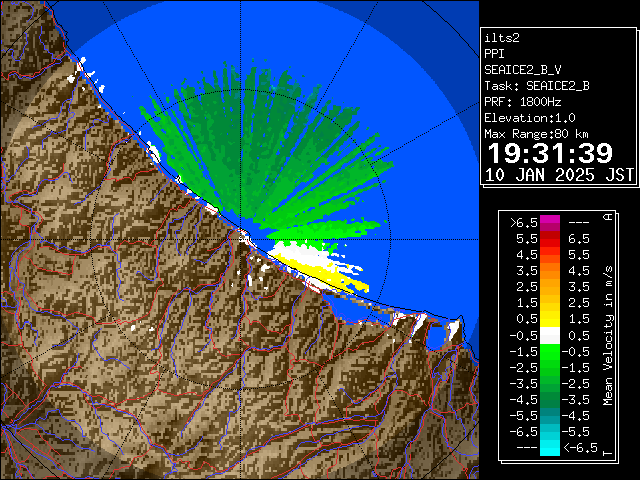Click 'Max Range:80 km' text

point(536,134)
